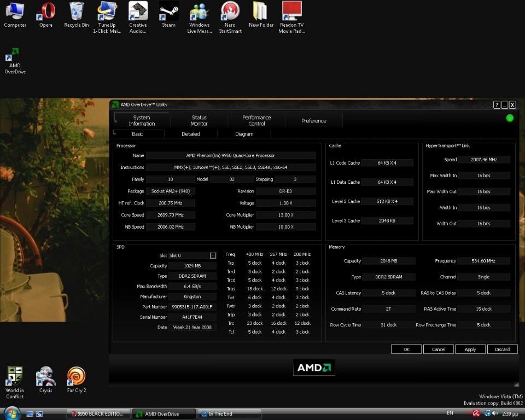
Task: Select the World in Conflict shortcut
Action: [15, 382]
